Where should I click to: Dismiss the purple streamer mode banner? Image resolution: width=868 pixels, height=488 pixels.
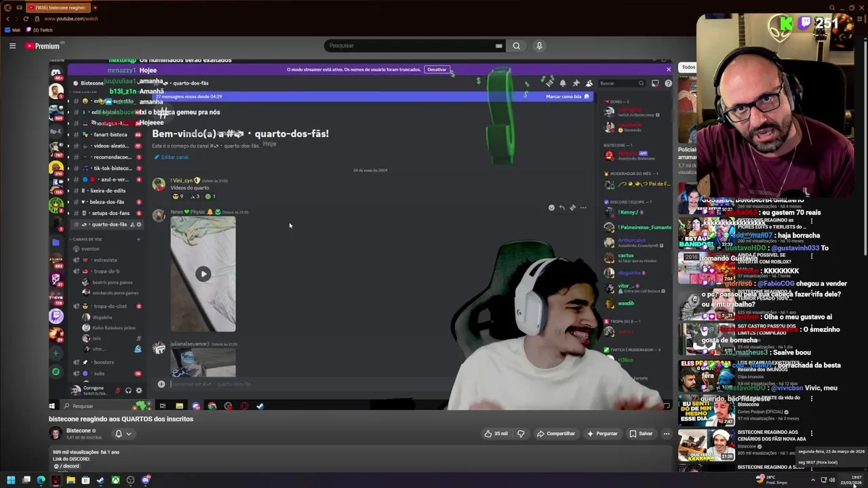(668, 69)
